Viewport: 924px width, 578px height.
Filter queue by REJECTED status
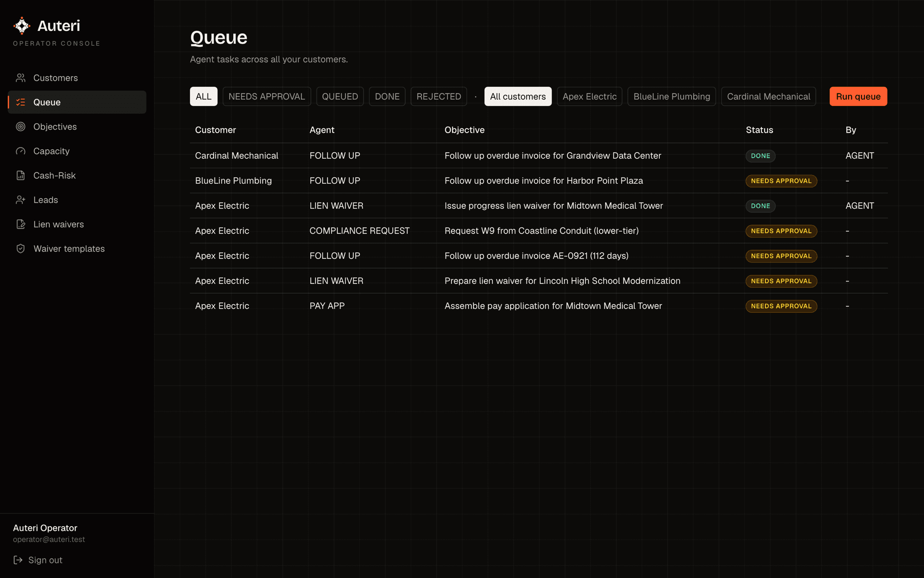click(439, 96)
